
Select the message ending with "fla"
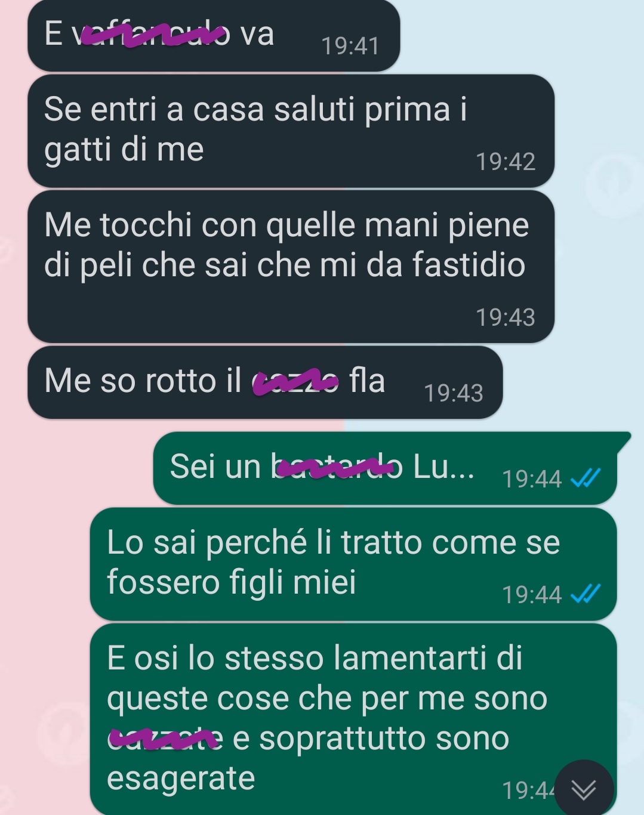[x=265, y=382]
